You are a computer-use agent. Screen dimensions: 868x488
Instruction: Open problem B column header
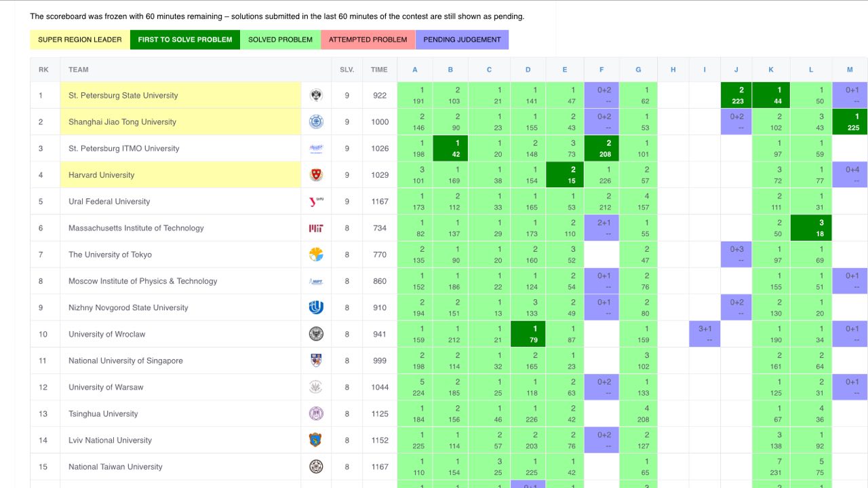(451, 69)
